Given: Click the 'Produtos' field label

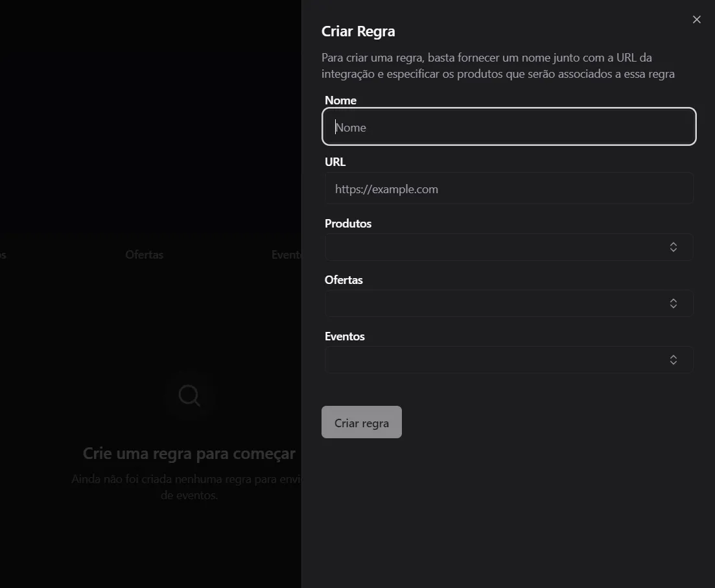Looking at the screenshot, I should pyautogui.click(x=348, y=224).
